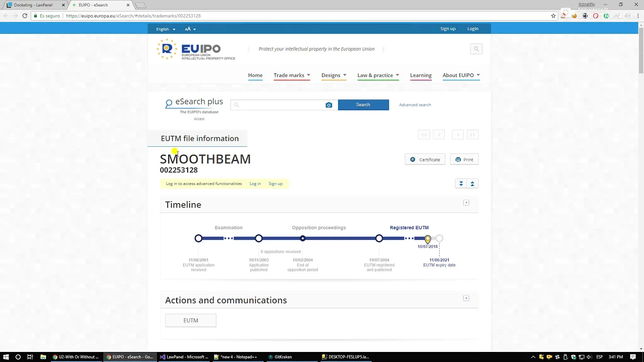
Task: Click the site search magnifier icon
Action: click(476, 49)
